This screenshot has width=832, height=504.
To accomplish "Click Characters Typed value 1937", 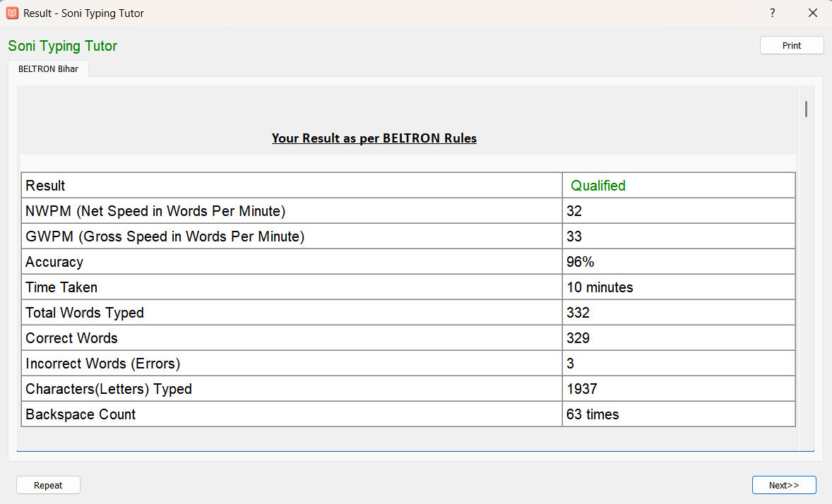I will pyautogui.click(x=581, y=390).
